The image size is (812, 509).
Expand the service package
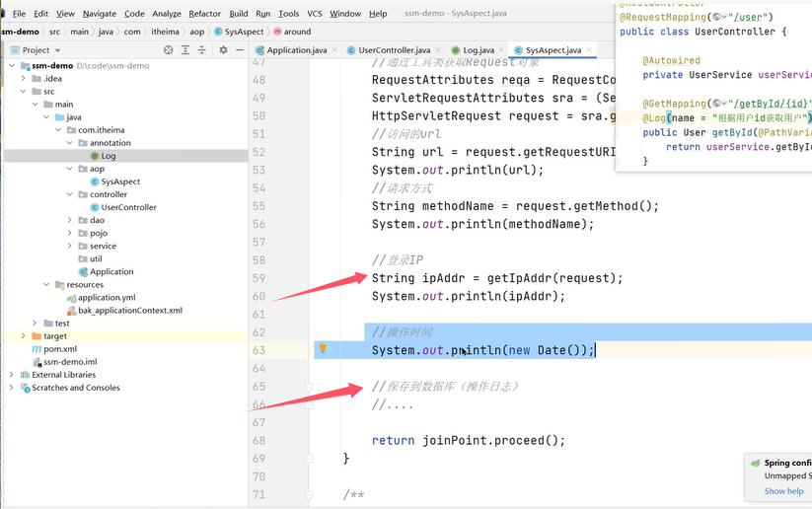pyautogui.click(x=69, y=246)
